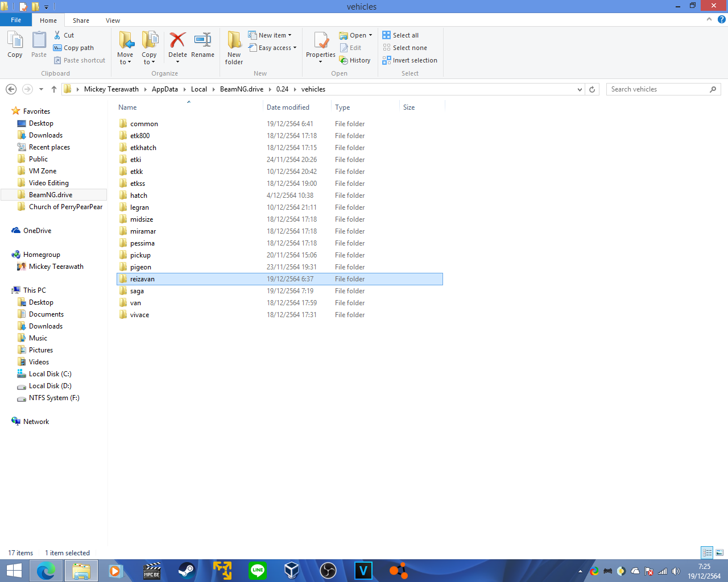The height and width of the screenshot is (582, 728).
Task: Open Local Disk (C:) in navigation pane
Action: (x=50, y=374)
